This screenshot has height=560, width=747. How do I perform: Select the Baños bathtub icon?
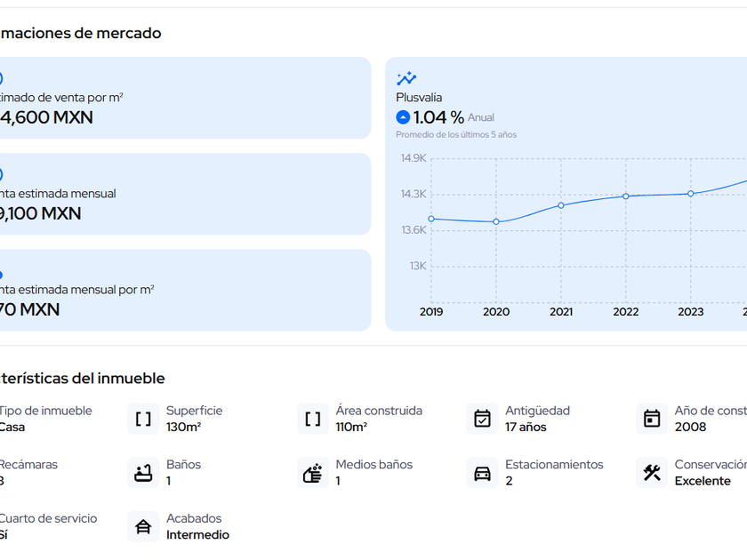tap(143, 473)
